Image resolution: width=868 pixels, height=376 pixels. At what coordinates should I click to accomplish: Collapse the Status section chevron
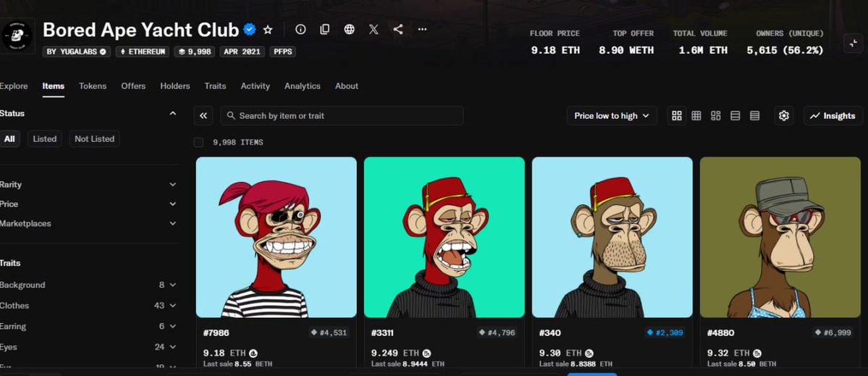(x=173, y=113)
